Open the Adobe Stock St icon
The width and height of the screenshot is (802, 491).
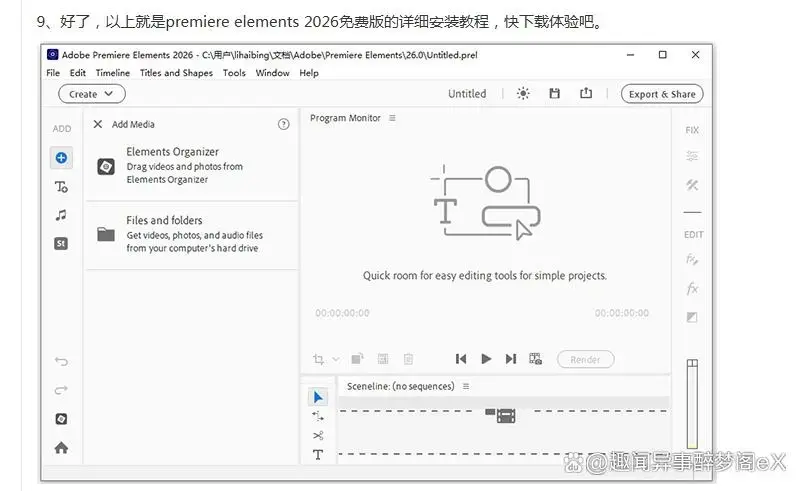61,243
